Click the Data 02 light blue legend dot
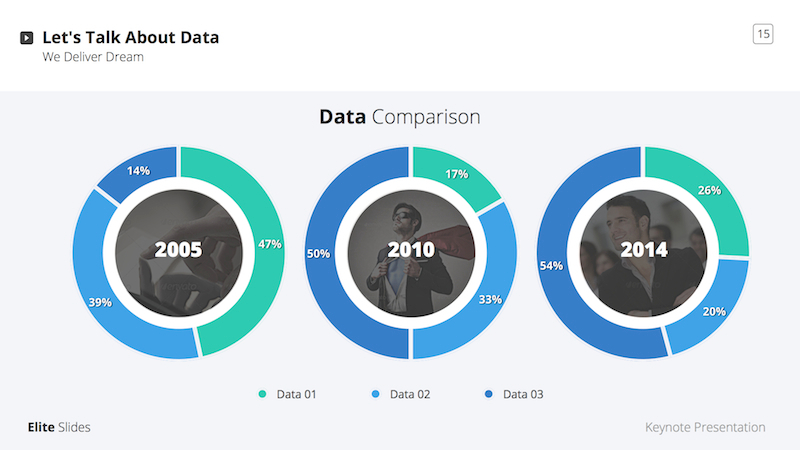Viewport: 800px width, 450px height. (x=375, y=394)
